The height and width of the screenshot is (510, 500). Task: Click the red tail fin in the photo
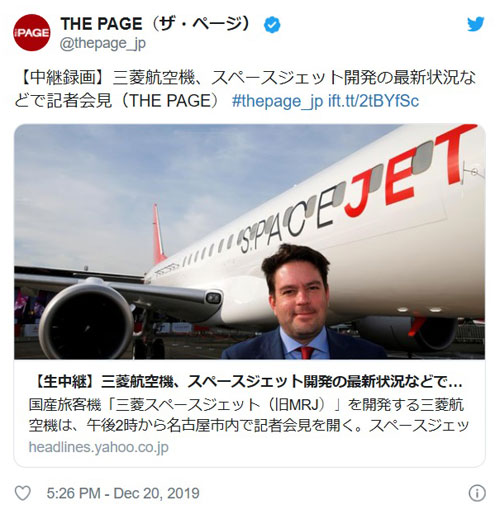click(x=159, y=234)
